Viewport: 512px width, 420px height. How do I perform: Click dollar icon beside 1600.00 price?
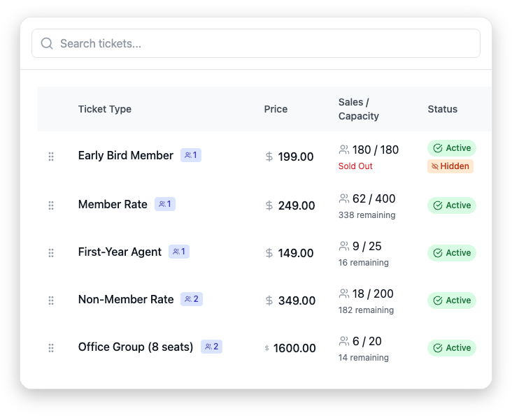click(x=266, y=348)
